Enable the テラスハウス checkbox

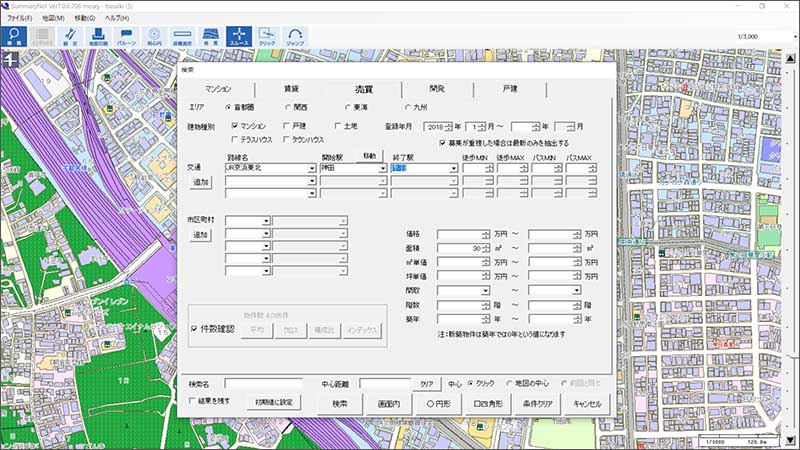coord(235,139)
